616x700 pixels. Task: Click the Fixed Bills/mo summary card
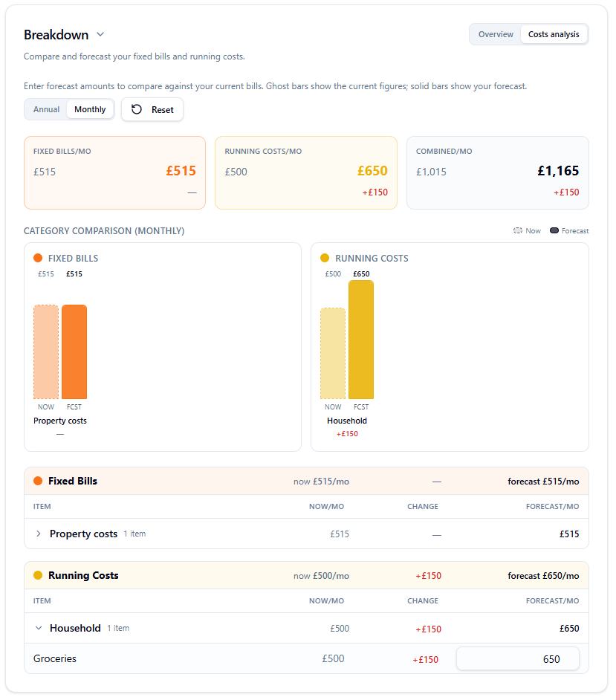click(114, 172)
